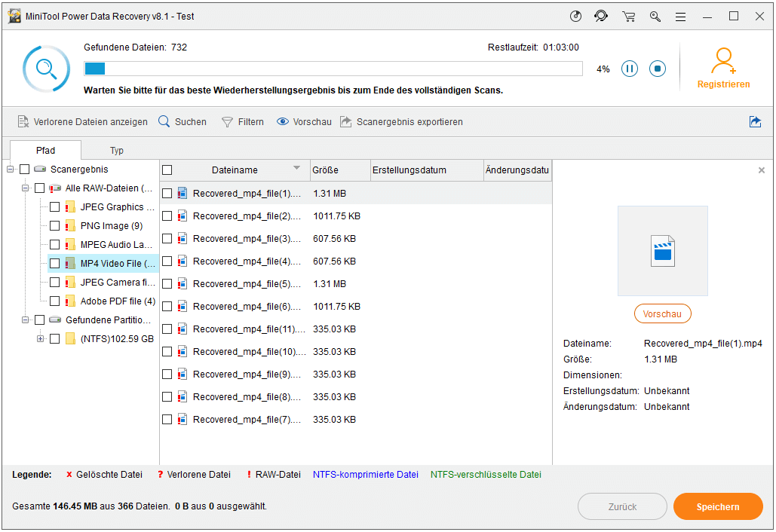Click the video file preview thumbnail

point(663,251)
